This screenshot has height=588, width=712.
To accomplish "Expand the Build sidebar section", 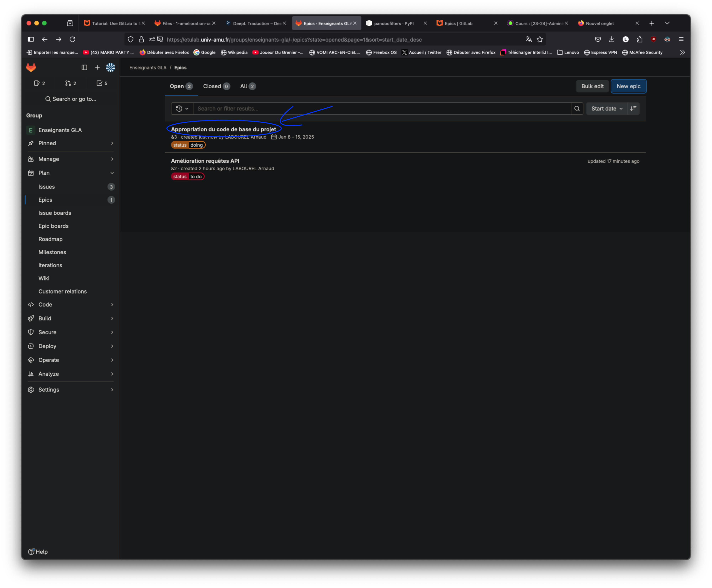I will pyautogui.click(x=71, y=318).
